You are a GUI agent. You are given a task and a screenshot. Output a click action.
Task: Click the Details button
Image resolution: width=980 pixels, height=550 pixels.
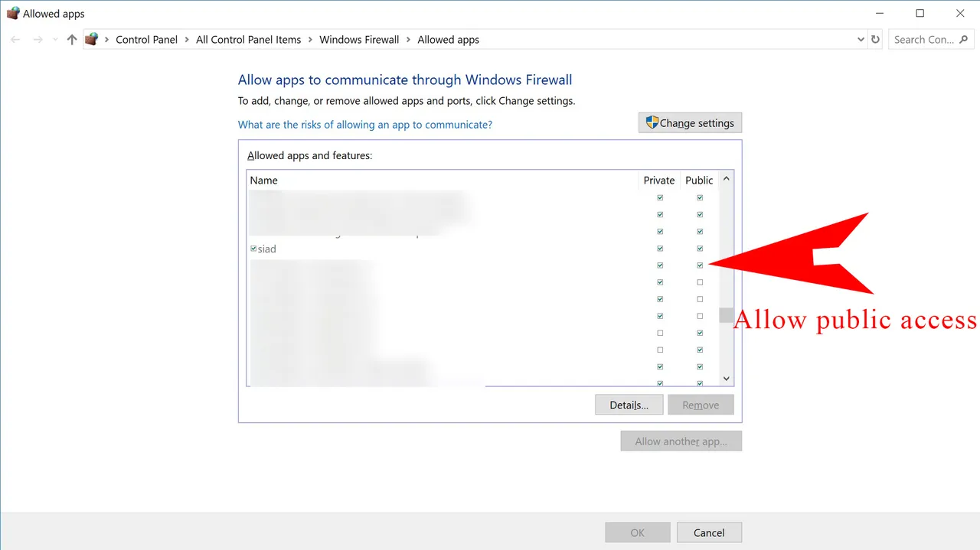pyautogui.click(x=629, y=405)
